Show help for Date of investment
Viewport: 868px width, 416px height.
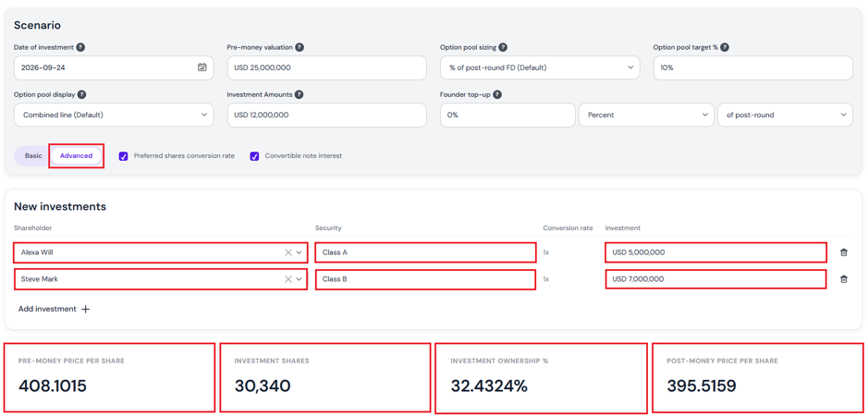tap(80, 47)
